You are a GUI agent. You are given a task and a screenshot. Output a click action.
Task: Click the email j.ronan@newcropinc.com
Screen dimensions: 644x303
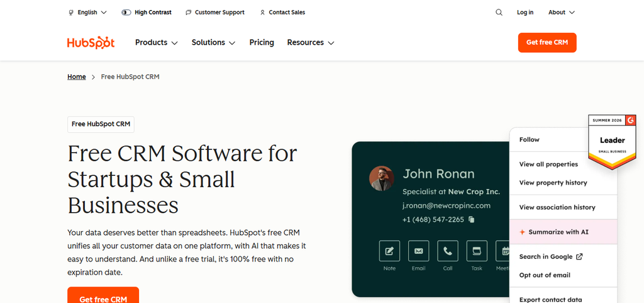(446, 205)
